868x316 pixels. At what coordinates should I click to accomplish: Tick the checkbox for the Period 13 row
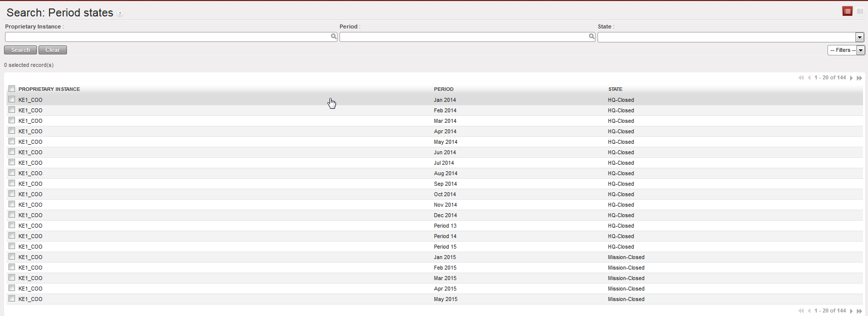11,225
